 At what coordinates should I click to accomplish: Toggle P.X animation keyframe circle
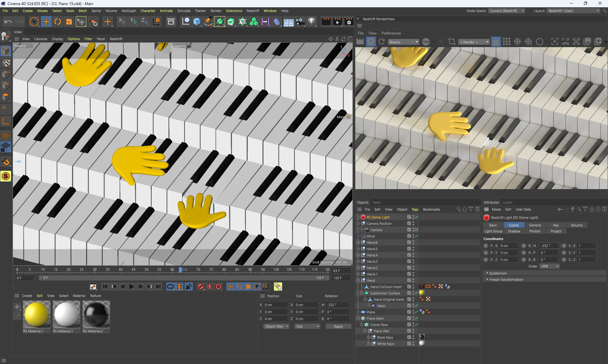click(x=486, y=246)
